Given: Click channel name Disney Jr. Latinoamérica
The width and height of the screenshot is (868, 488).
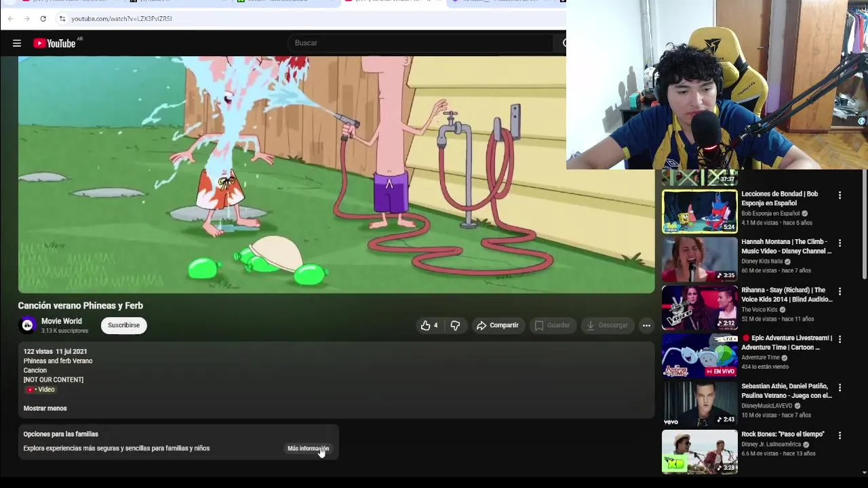Looking at the screenshot, I should pos(771,445).
